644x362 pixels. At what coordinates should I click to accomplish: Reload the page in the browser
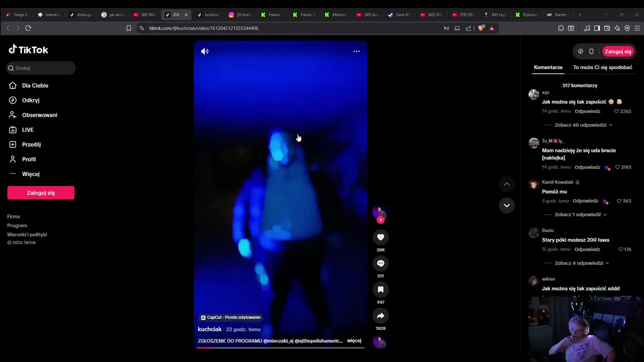(28, 28)
